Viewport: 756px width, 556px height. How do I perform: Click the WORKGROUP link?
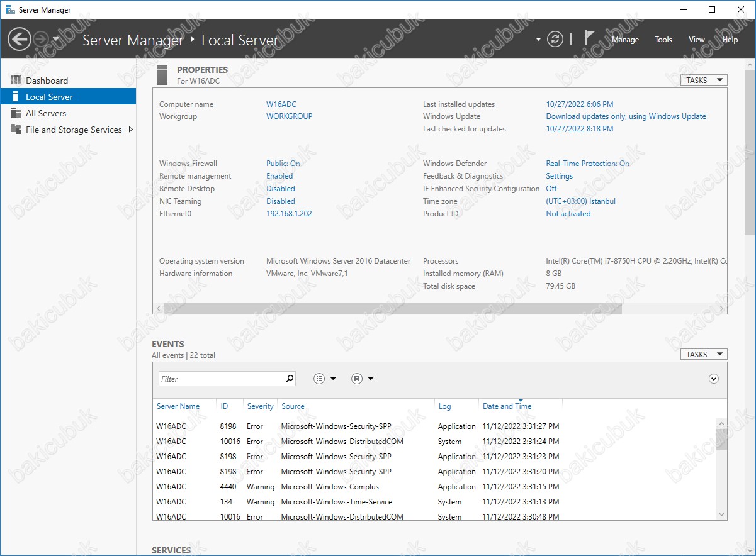click(x=290, y=116)
